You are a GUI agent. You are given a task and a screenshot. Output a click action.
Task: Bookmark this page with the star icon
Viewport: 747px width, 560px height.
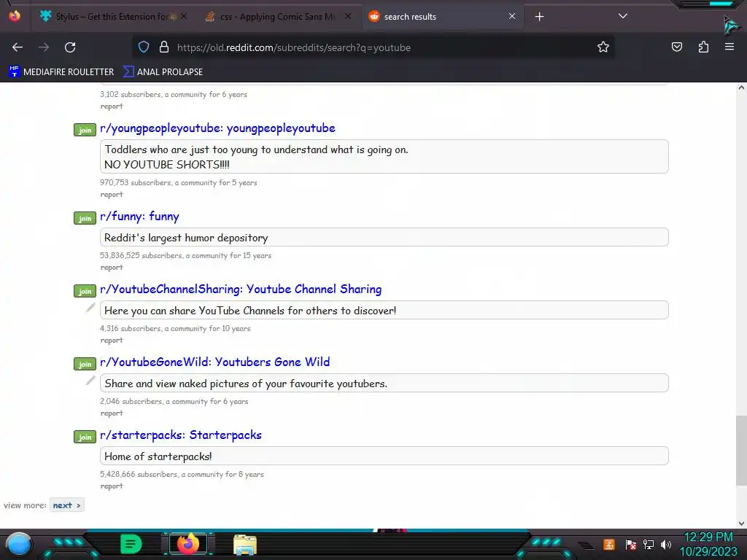coord(603,47)
